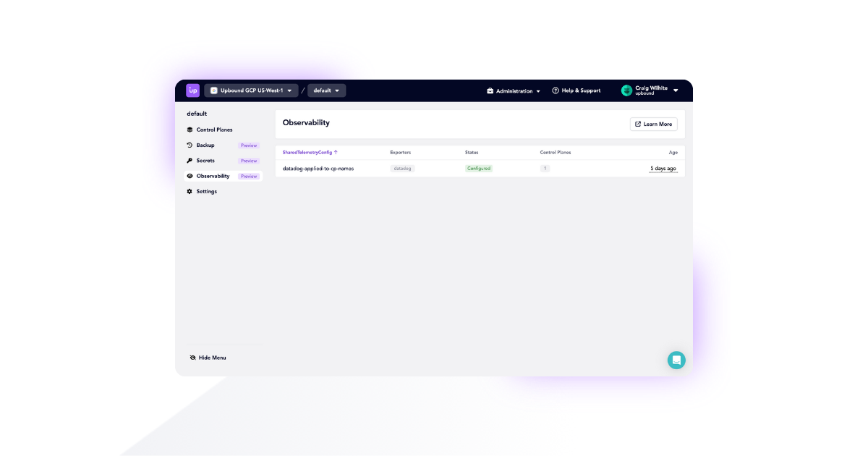
Task: Click the control planes count badge 1
Action: point(545,169)
